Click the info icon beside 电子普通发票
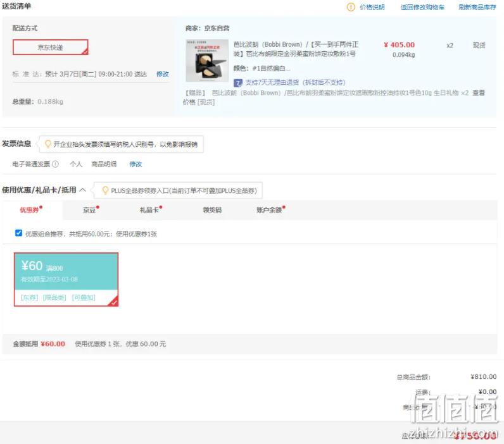Image resolution: width=504 pixels, height=444 pixels. 55,164
